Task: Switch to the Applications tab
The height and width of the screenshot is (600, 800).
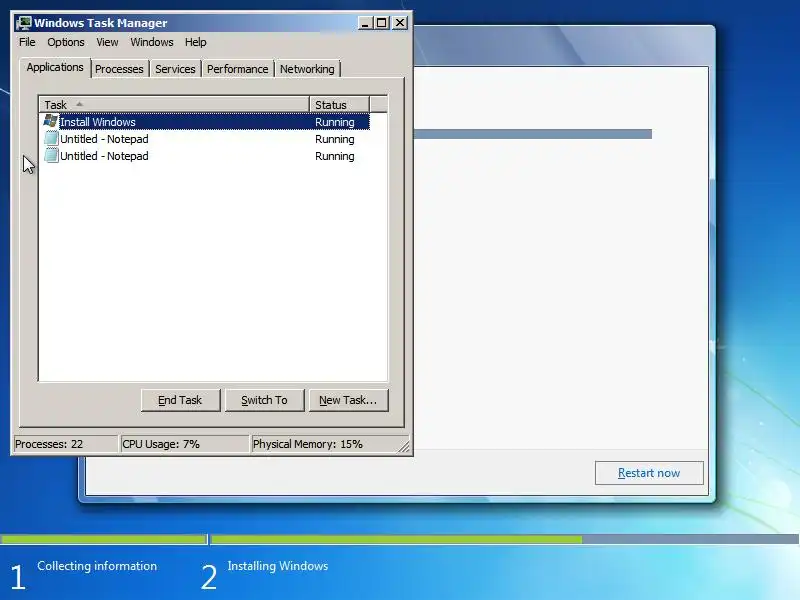Action: (x=55, y=67)
